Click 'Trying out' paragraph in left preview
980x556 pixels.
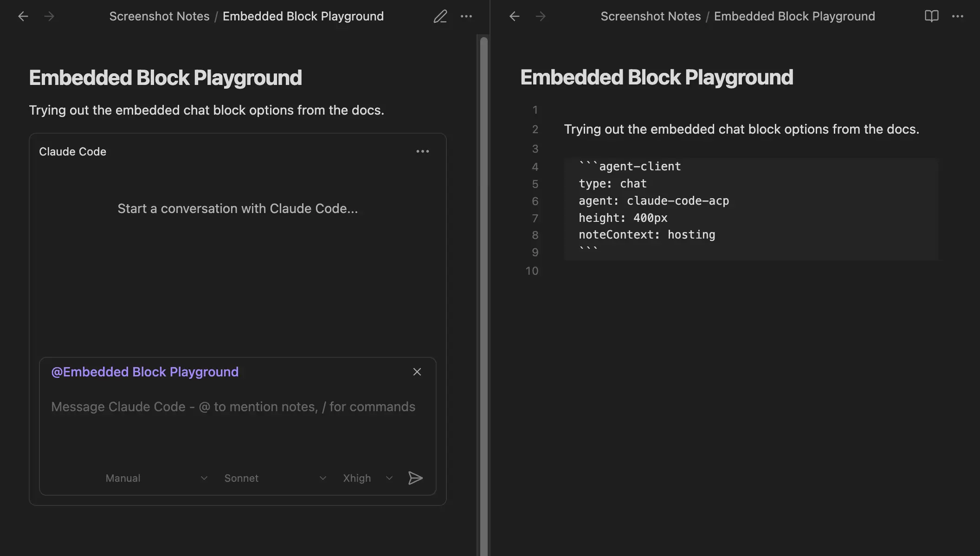pos(206,110)
